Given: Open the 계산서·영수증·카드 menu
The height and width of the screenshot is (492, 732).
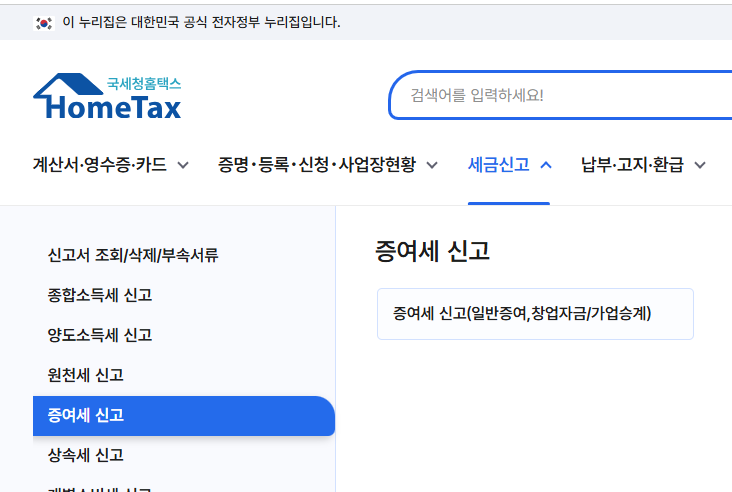Looking at the screenshot, I should (99, 165).
